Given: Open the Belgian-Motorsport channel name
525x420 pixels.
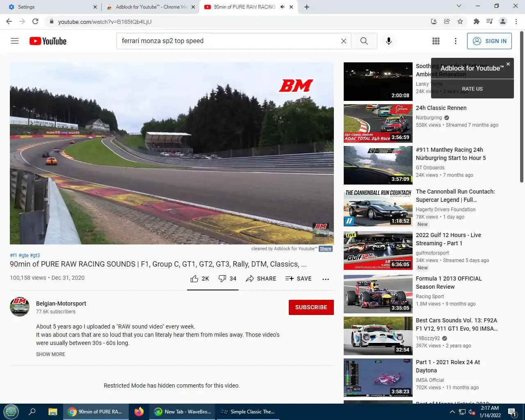Looking at the screenshot, I should (x=61, y=304).
